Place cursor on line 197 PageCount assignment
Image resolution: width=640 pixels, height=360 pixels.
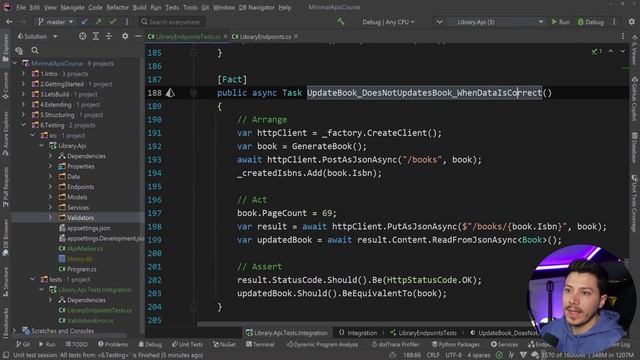[287, 213]
